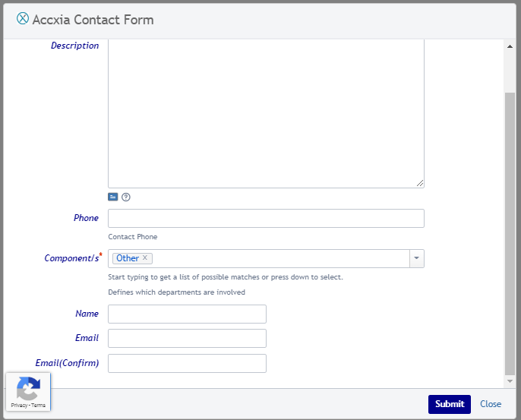Click the Accxia logo icon in header

pyautogui.click(x=23, y=19)
